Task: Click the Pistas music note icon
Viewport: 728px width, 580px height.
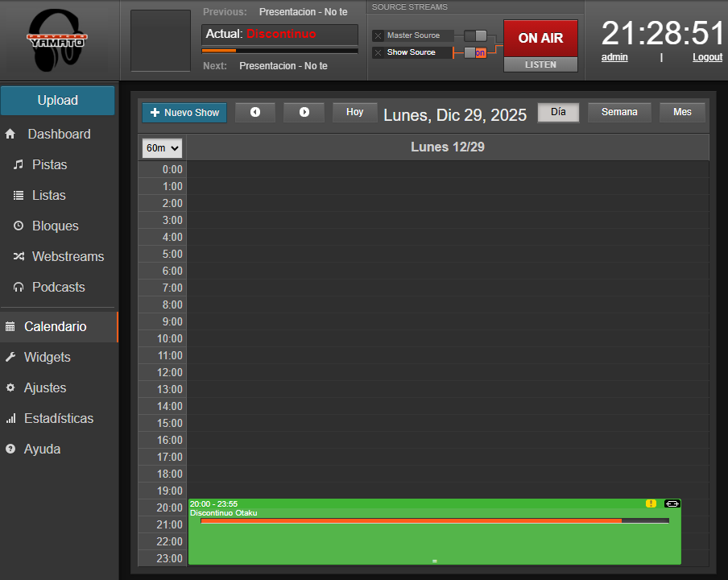Action: point(18,164)
